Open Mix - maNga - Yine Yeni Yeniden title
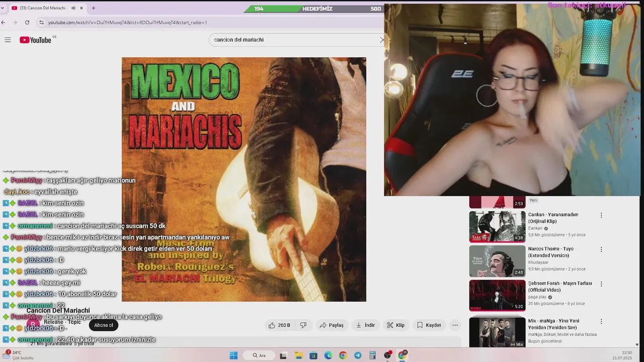Screen dimensions: 644x362 pyautogui.click(x=553, y=324)
